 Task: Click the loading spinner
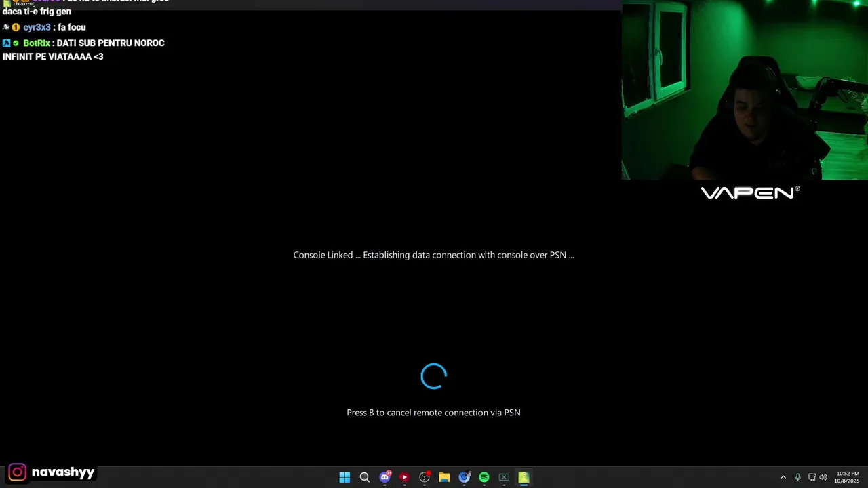[x=434, y=376]
